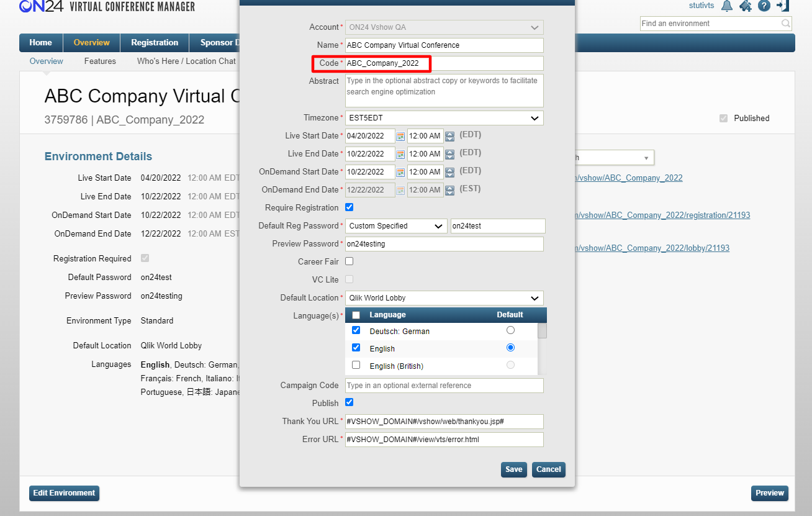The height and width of the screenshot is (516, 812).
Task: Click the logout door icon
Action: click(783, 6)
